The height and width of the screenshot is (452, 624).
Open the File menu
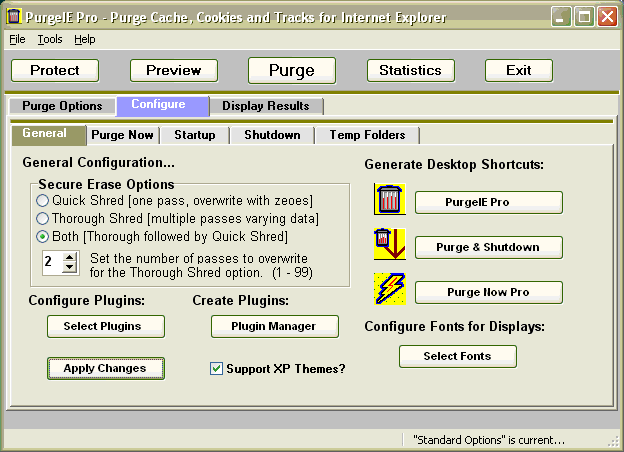pyautogui.click(x=17, y=39)
